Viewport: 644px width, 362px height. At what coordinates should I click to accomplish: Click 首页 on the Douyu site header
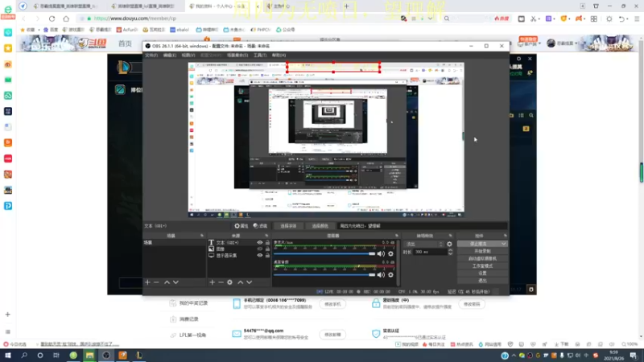pos(125,43)
